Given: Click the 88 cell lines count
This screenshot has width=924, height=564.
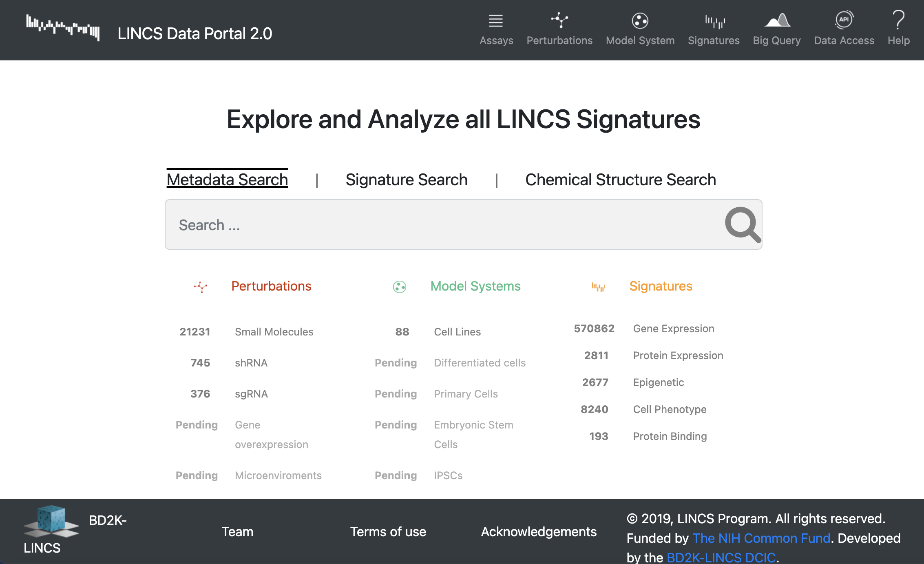Looking at the screenshot, I should pos(402,332).
